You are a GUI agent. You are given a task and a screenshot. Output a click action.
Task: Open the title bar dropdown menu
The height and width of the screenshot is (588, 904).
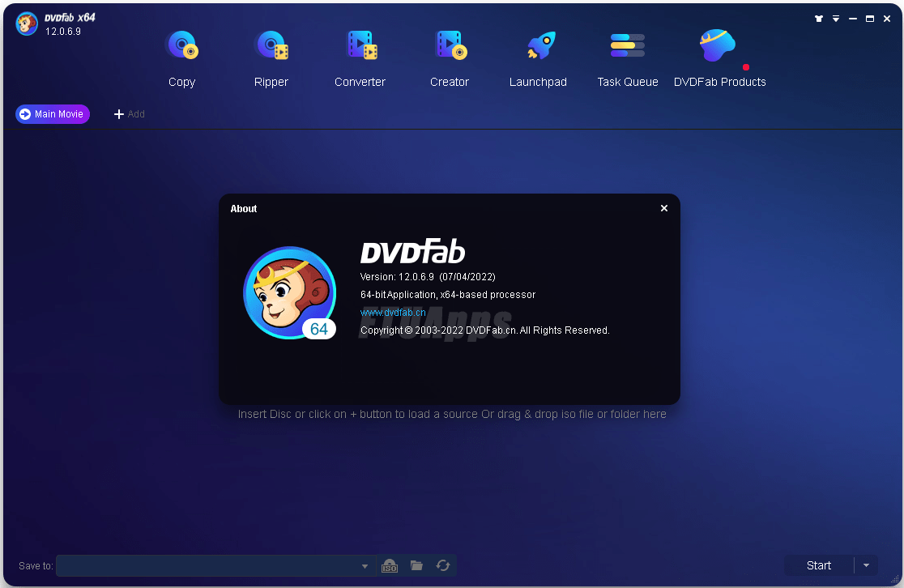836,19
